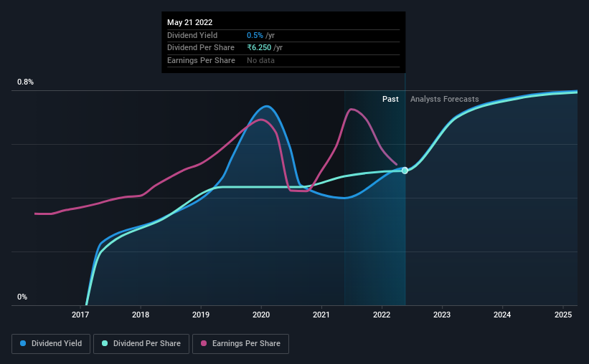Image resolution: width=589 pixels, height=364 pixels.
Task: Click the 2020 x-axis label
Action: coord(261,315)
